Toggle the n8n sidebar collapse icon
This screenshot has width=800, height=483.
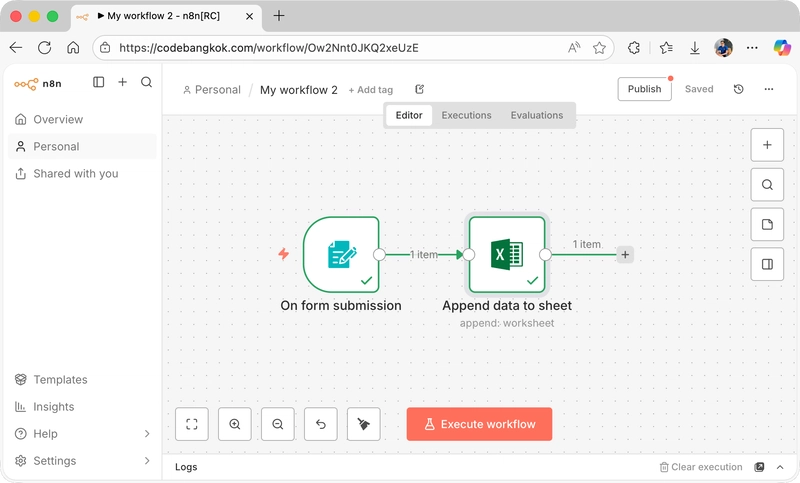pyautogui.click(x=98, y=83)
